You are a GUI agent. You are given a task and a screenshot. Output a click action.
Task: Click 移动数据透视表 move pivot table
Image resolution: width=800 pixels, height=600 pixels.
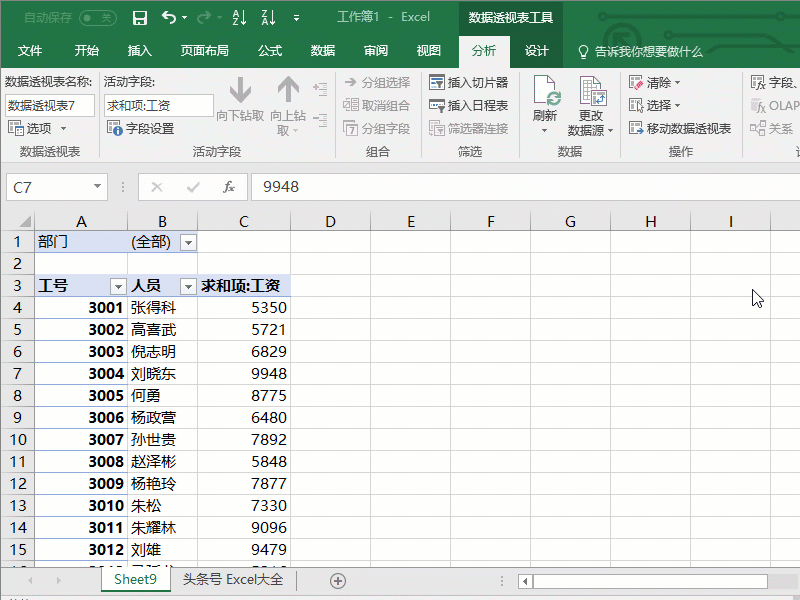click(x=680, y=128)
